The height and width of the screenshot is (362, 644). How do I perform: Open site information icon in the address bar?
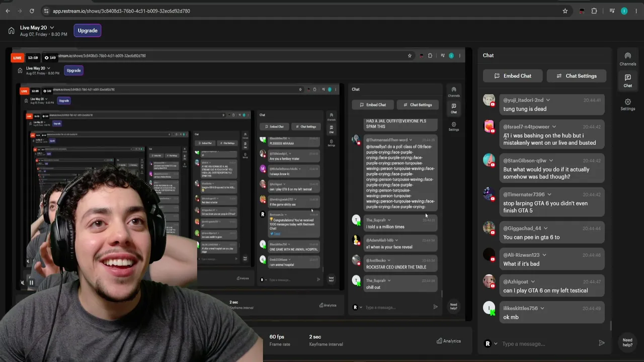click(x=46, y=11)
